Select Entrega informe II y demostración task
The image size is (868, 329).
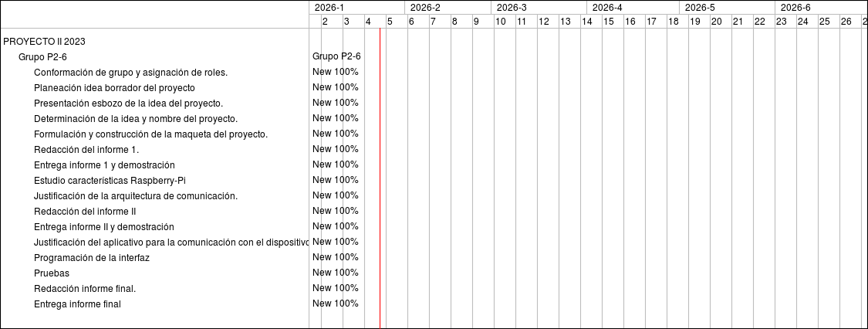pyautogui.click(x=104, y=226)
